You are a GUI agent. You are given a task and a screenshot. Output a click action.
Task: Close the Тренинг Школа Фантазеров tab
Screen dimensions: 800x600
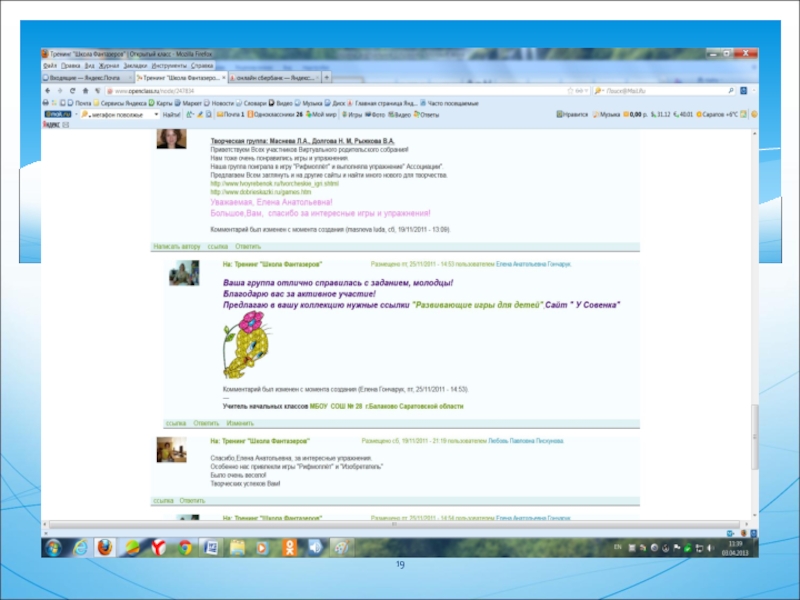point(223,78)
